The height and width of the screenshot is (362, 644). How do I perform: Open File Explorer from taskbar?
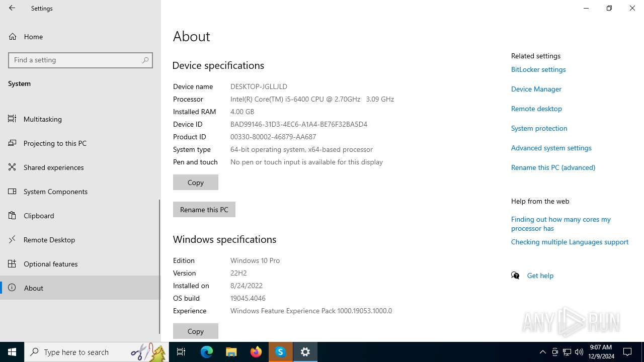pos(231,352)
